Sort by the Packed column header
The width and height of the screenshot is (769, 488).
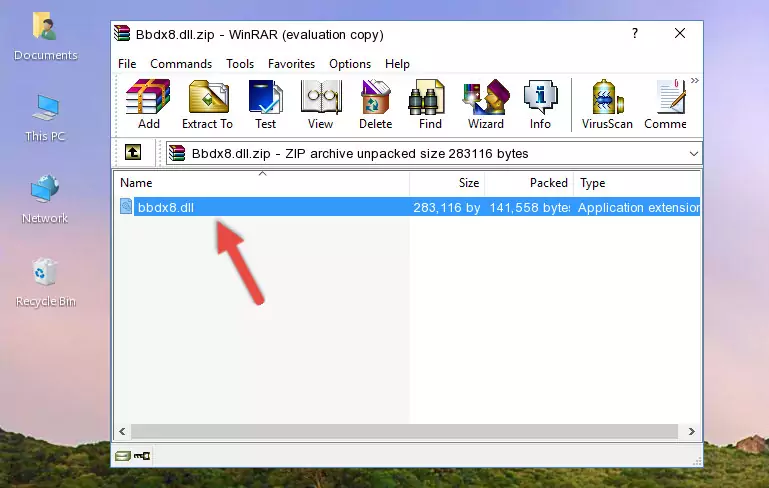(529, 183)
